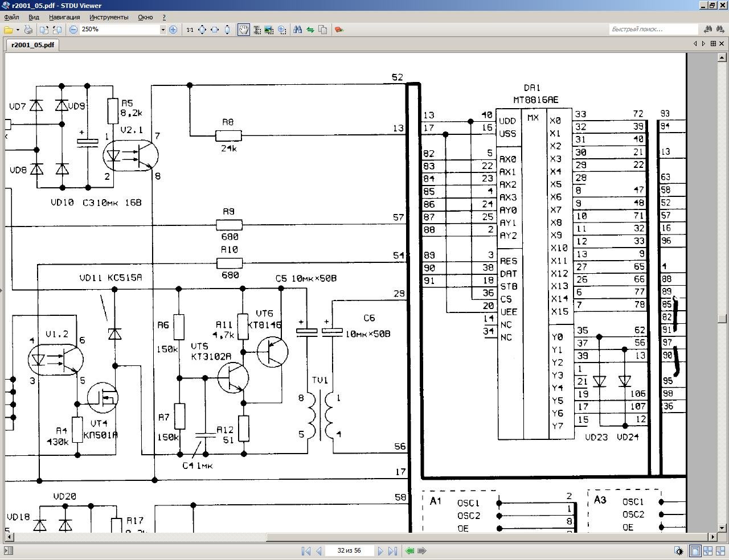Image resolution: width=729 pixels, height=560 pixels.
Task: Set zoom to actual size 1:1
Action: click(190, 30)
